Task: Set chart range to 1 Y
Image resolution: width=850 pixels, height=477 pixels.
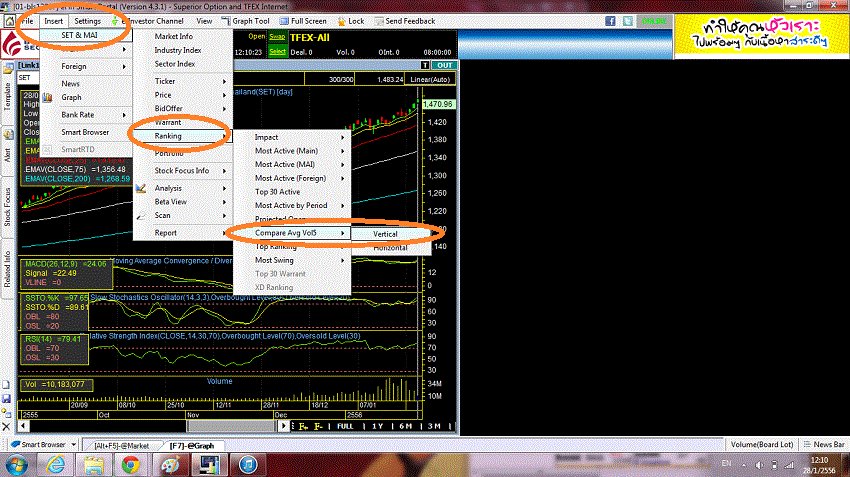Action: (x=377, y=427)
